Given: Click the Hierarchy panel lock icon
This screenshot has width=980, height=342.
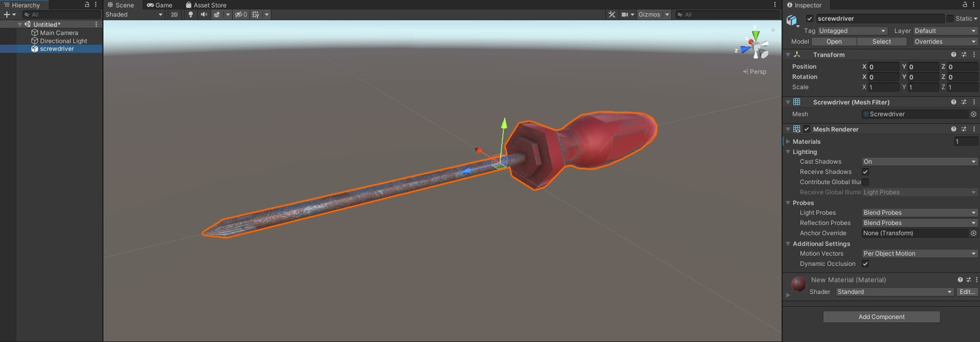Looking at the screenshot, I should [87, 5].
